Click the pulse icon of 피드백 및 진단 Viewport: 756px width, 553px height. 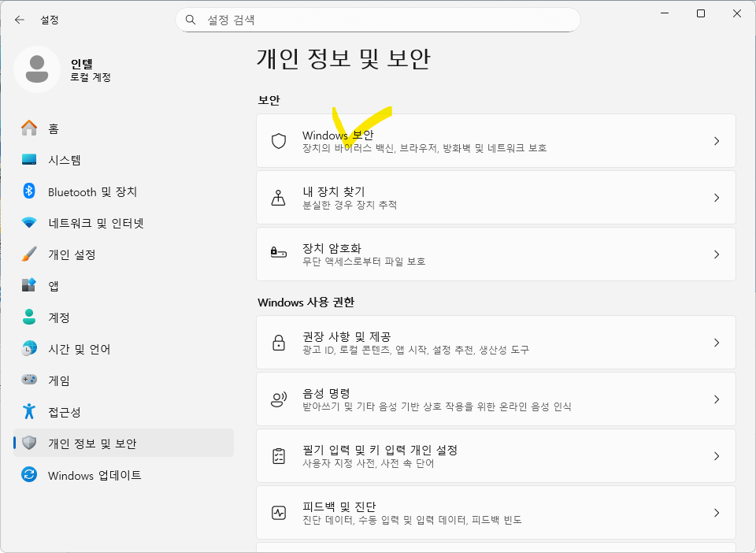(x=279, y=513)
